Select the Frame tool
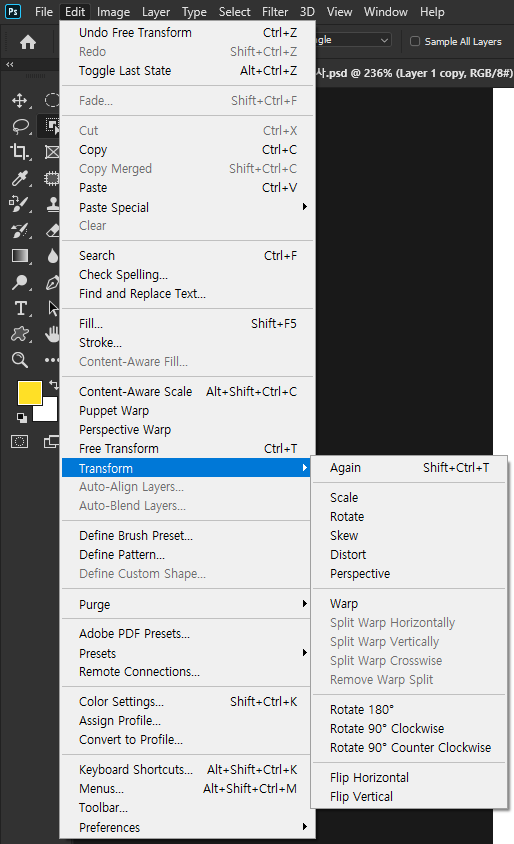Image resolution: width=514 pixels, height=844 pixels. [52, 152]
